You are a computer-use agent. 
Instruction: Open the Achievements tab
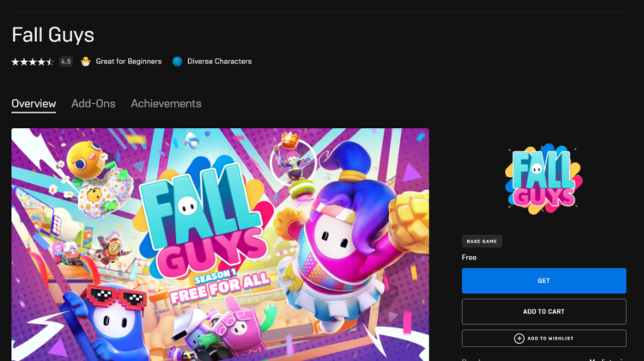click(x=166, y=104)
